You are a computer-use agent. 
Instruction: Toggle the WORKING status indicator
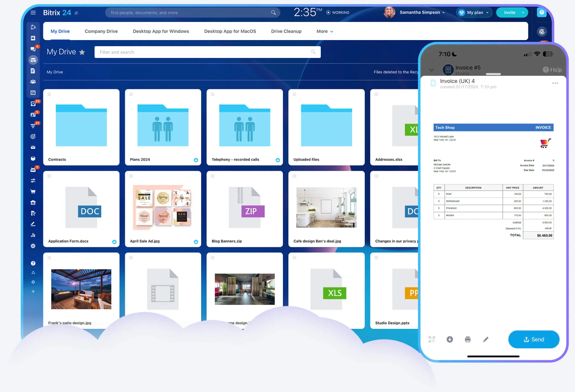[x=337, y=12]
